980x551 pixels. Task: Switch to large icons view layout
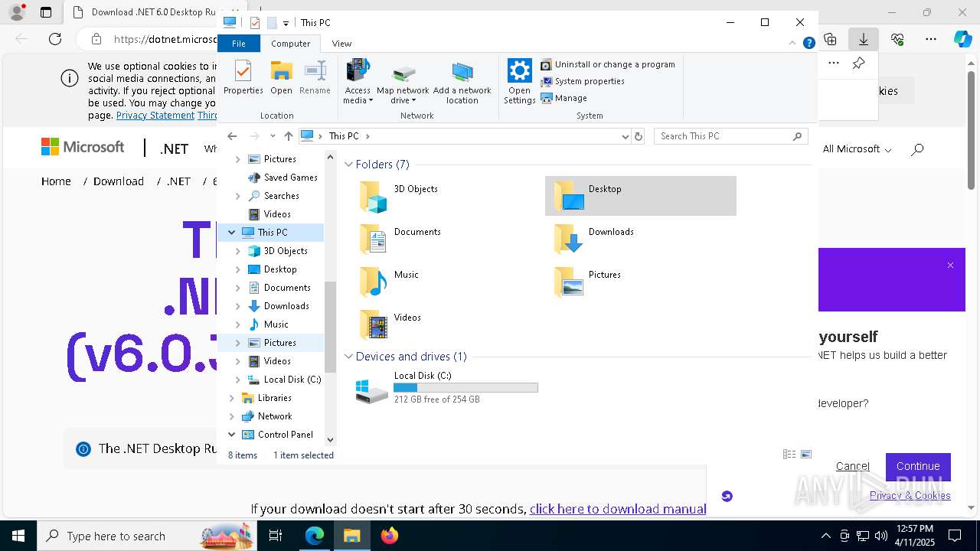[x=806, y=455]
